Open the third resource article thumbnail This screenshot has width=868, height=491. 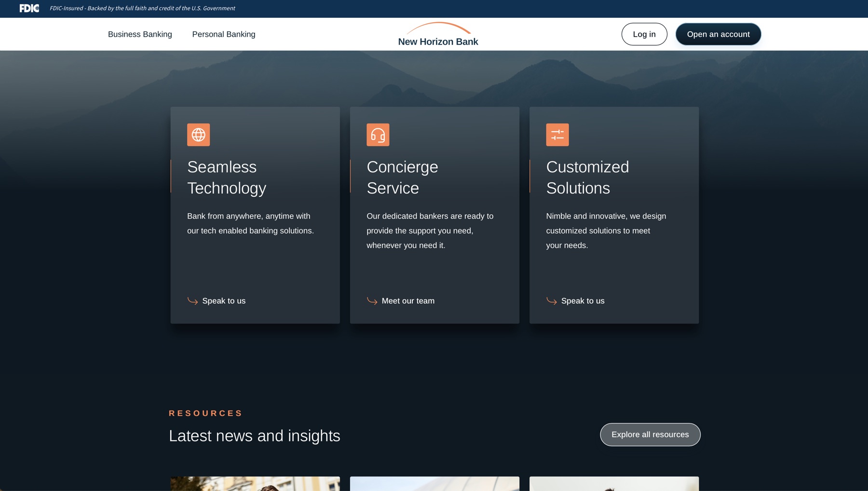[614, 484]
